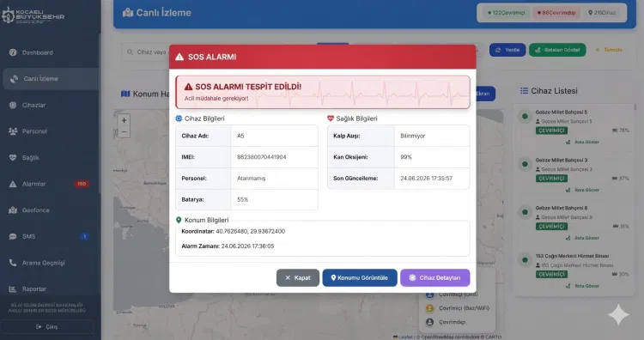Open the Sağlık heart icon

pos(13,158)
